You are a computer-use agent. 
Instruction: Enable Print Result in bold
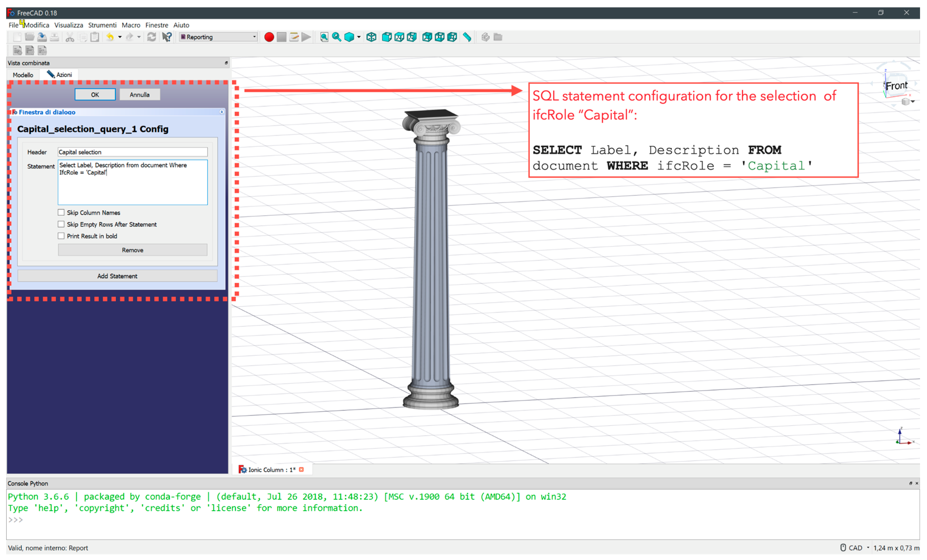click(61, 236)
